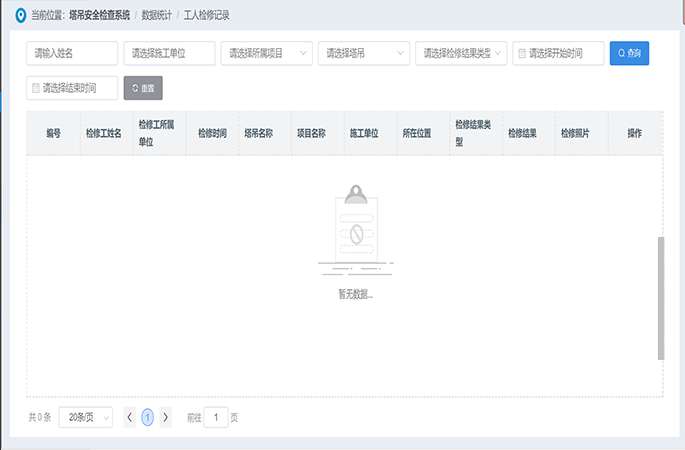
Task: Go to previous page with left arrow
Action: point(130,417)
